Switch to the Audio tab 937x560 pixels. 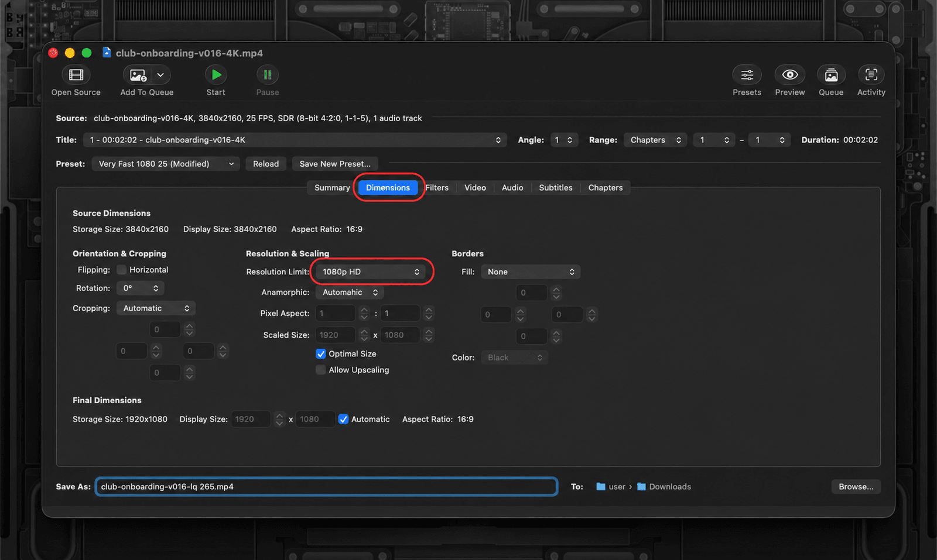512,188
